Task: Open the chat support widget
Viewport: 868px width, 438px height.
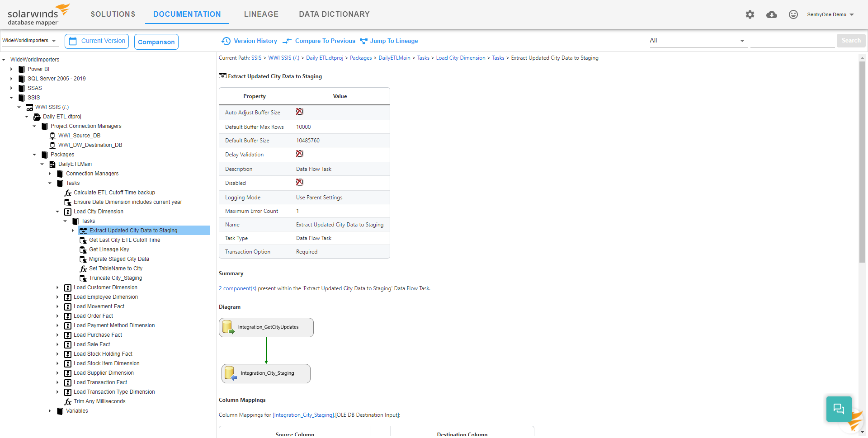Action: [839, 409]
